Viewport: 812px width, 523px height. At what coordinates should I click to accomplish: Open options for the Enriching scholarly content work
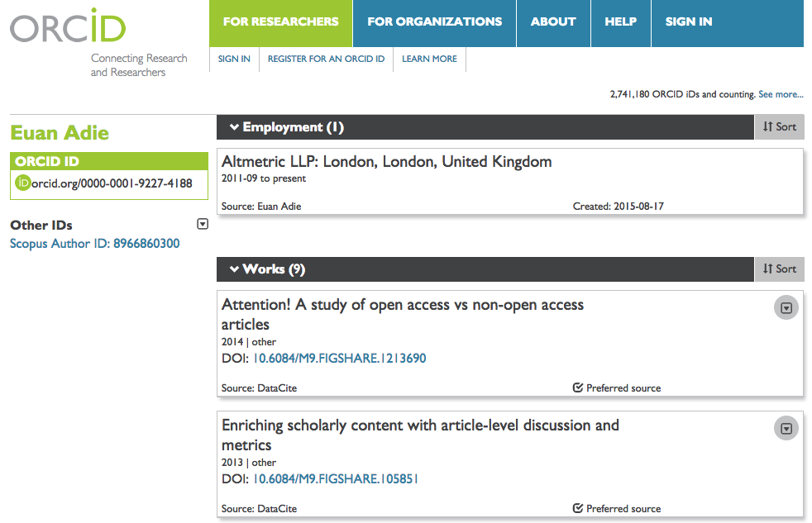coord(786,428)
